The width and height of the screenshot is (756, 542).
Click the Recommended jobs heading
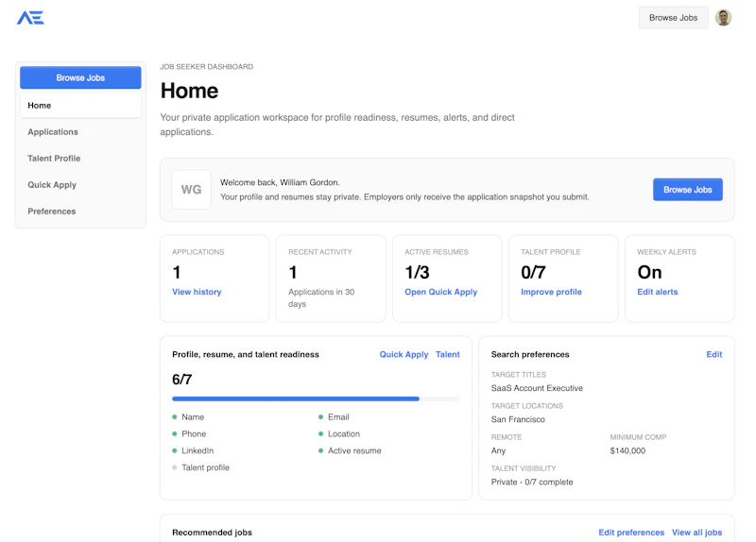point(212,533)
